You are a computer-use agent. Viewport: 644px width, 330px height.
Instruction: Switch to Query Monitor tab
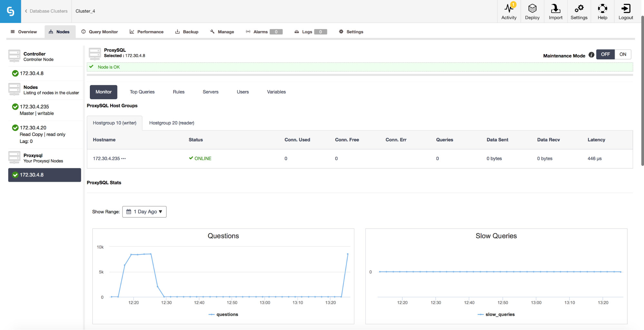click(x=100, y=32)
